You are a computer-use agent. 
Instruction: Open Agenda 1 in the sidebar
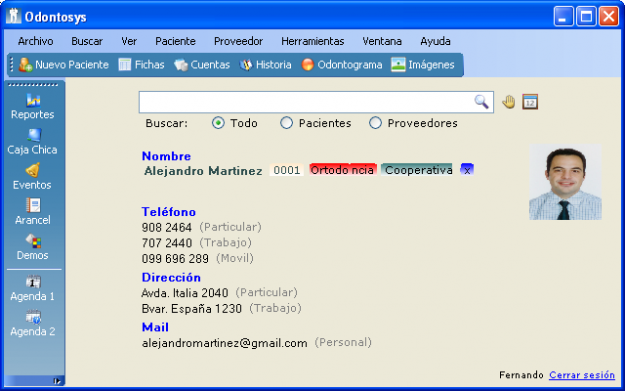pos(33,289)
